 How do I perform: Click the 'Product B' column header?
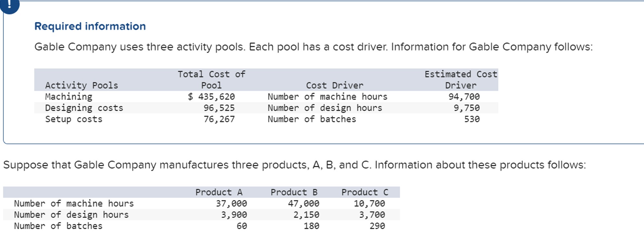click(x=294, y=192)
